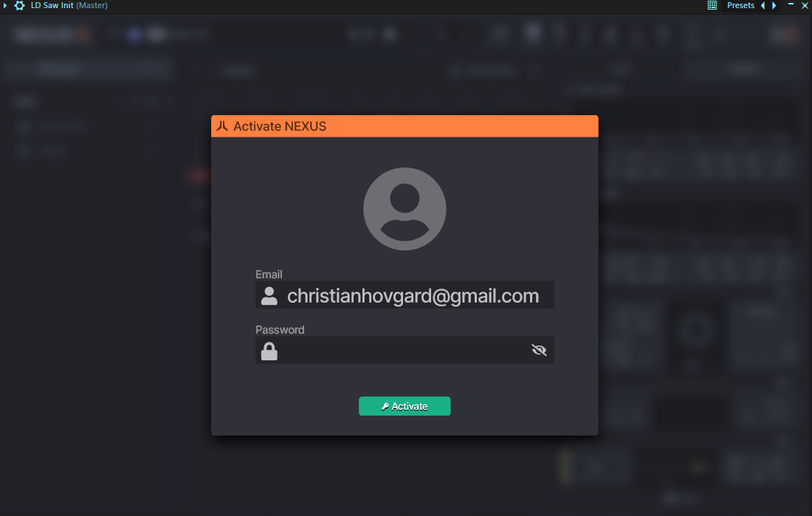Click the LD Saw Init (Master) title
This screenshot has width=812, height=516.
click(x=69, y=5)
